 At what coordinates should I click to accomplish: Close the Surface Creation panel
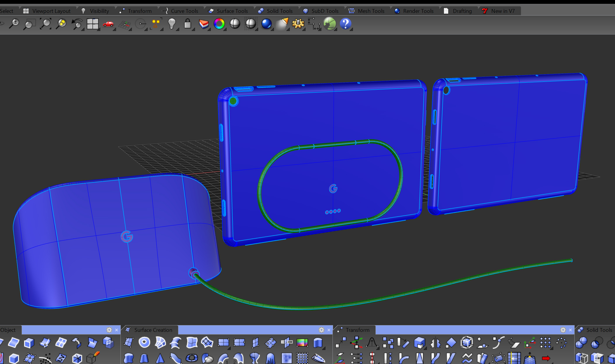click(329, 330)
